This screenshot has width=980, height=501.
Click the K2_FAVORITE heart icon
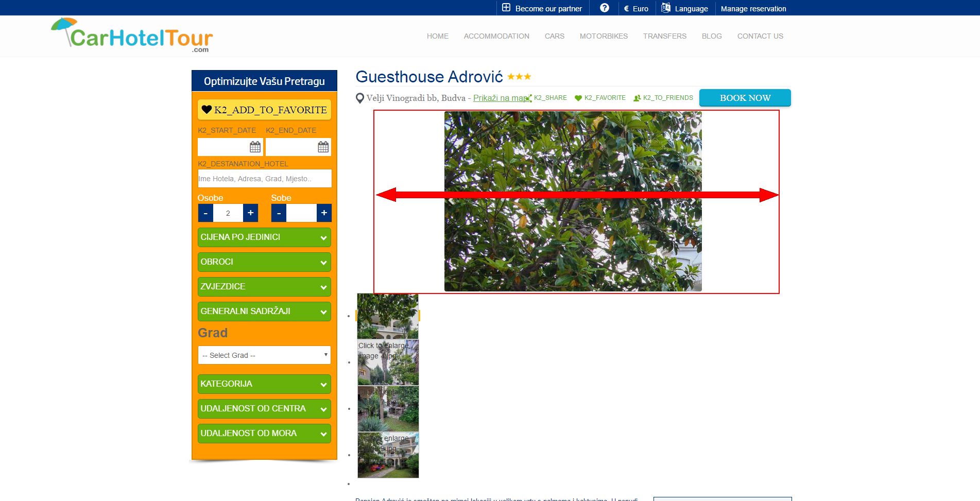pyautogui.click(x=578, y=98)
